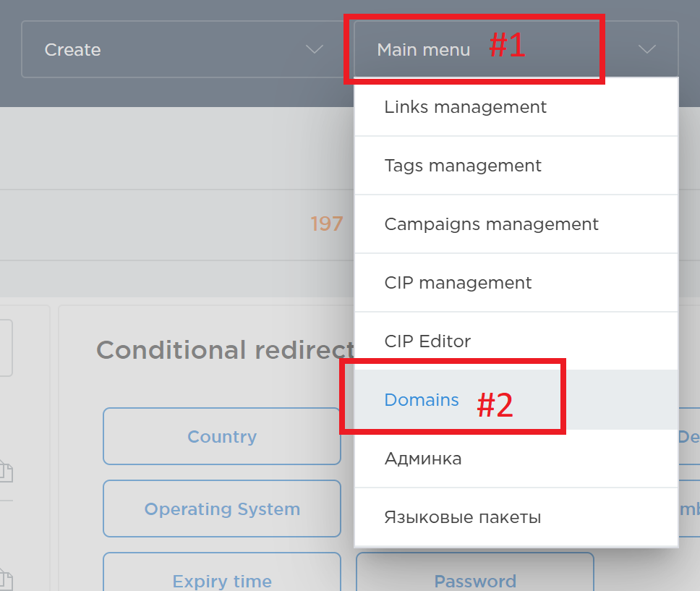Click the lower document icon at left edge
700x591 pixels.
(x=7, y=580)
